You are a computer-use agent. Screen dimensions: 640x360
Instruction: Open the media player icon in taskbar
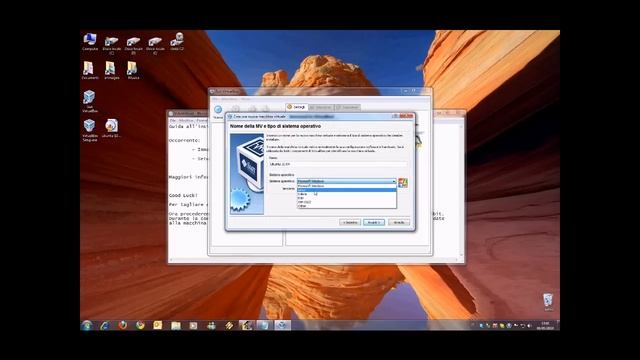(x=193, y=325)
